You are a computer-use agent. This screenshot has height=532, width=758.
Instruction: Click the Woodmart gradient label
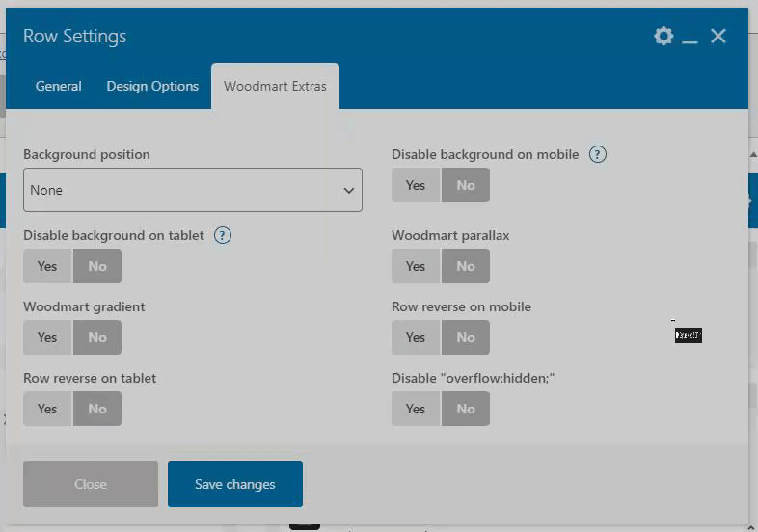[x=84, y=306]
